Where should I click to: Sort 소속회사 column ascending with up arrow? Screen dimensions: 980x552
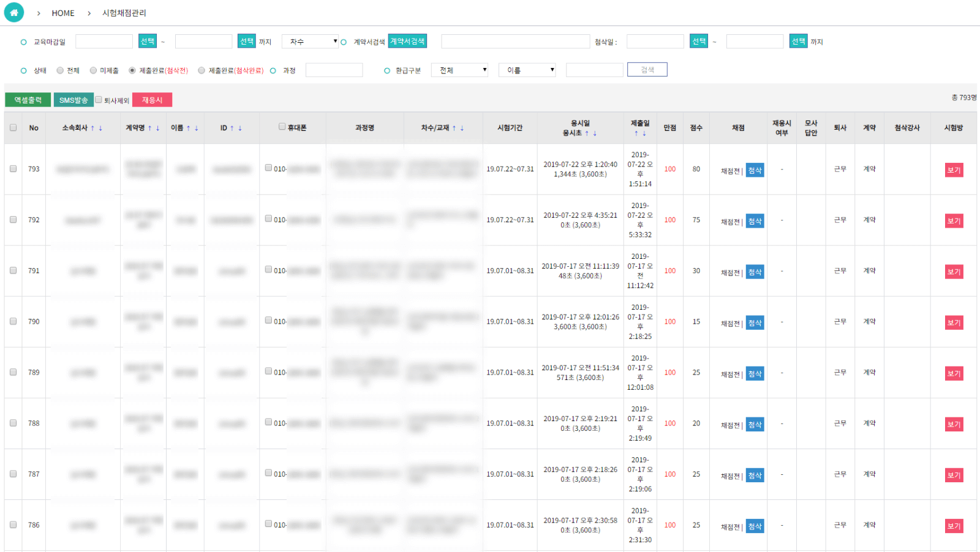click(x=92, y=128)
